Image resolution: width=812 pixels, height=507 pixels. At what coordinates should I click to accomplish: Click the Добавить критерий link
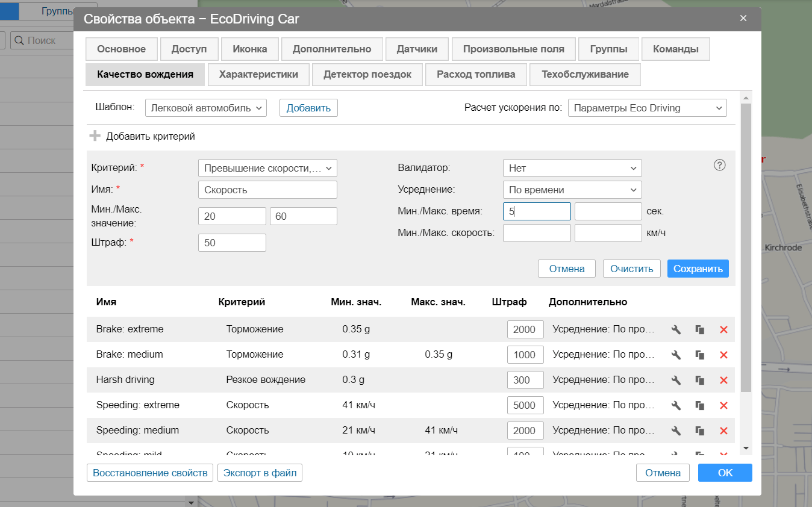(151, 136)
